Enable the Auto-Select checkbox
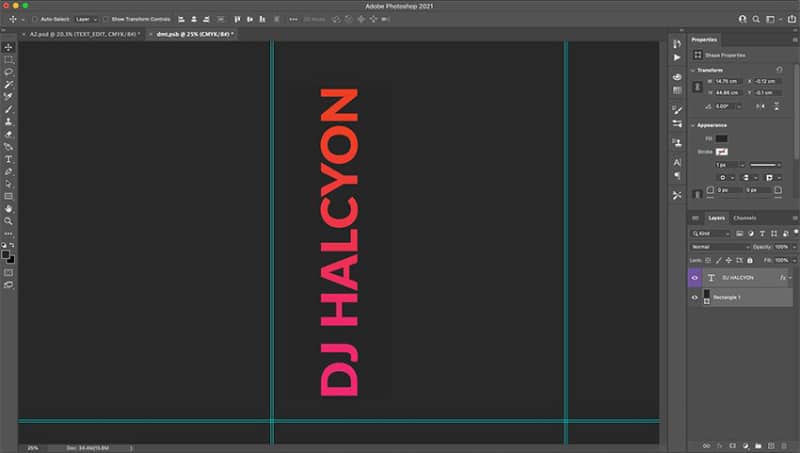Image resolution: width=800 pixels, height=453 pixels. (x=35, y=19)
